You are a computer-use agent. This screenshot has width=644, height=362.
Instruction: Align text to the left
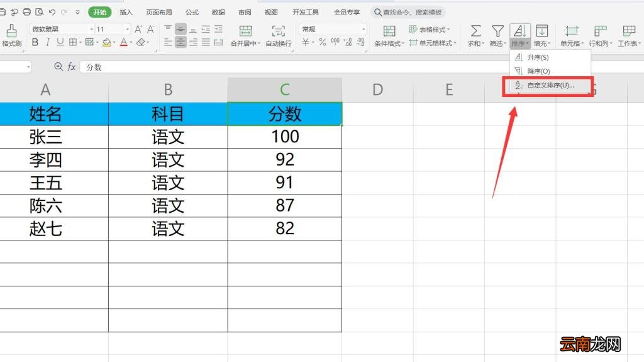pyautogui.click(x=167, y=42)
